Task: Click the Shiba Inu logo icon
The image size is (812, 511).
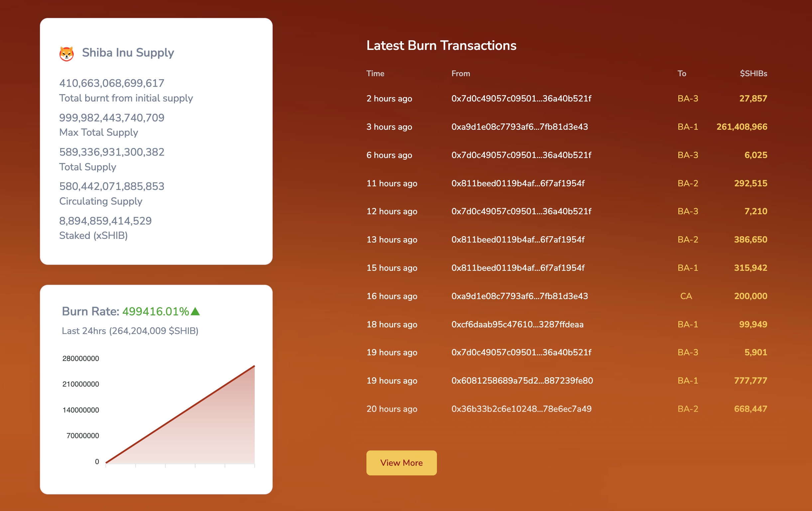Action: [x=67, y=53]
